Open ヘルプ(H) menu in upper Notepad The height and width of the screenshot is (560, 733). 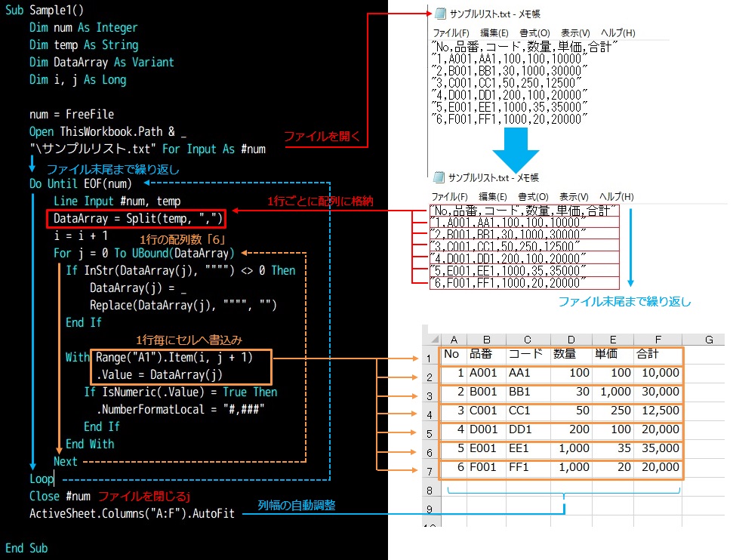tap(618, 32)
